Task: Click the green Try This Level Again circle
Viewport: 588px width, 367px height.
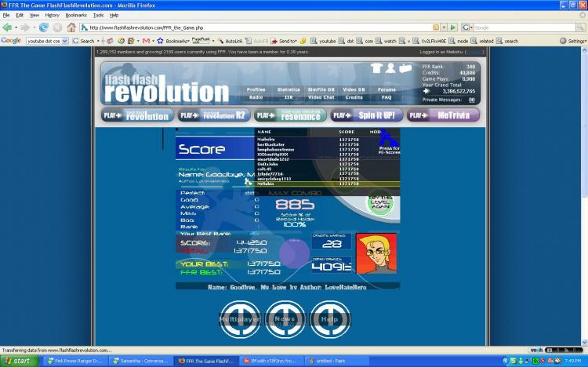Action: tap(380, 203)
